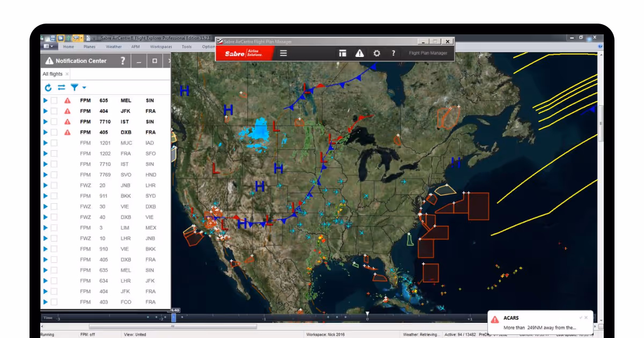Click the refresh icon in Notification Center
The width and height of the screenshot is (644, 338).
[48, 87]
